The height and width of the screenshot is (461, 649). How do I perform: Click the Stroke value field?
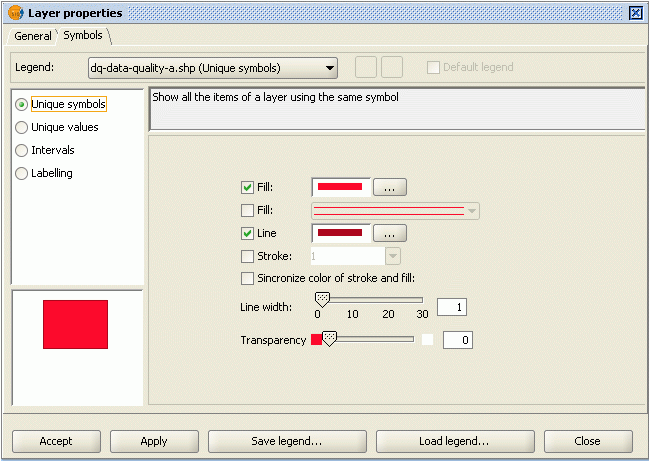348,256
